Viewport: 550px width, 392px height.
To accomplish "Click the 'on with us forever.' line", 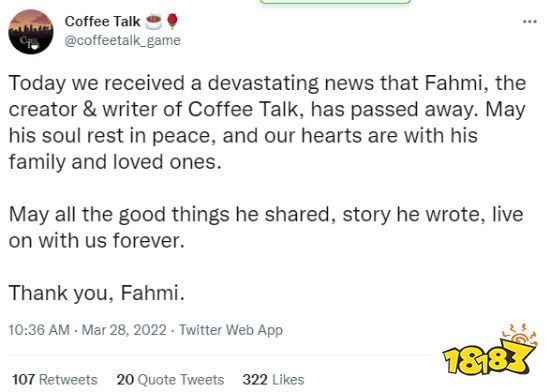I will click(x=96, y=241).
